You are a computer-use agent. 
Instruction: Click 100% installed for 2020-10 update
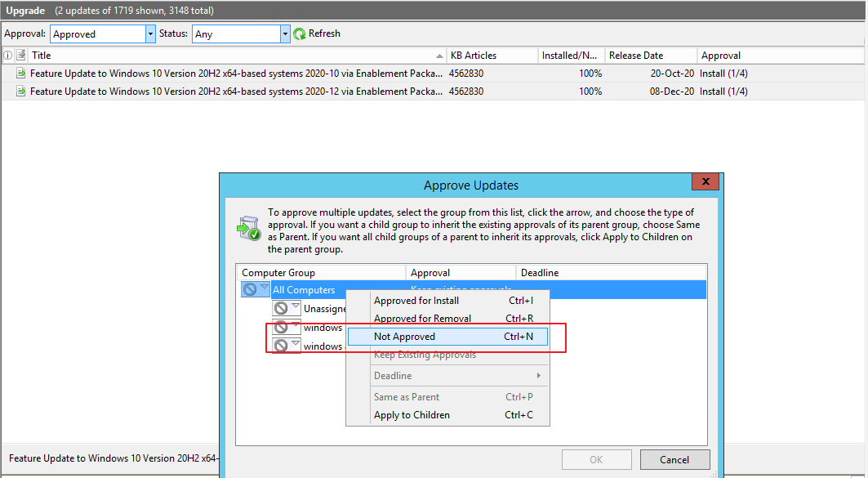click(x=590, y=73)
